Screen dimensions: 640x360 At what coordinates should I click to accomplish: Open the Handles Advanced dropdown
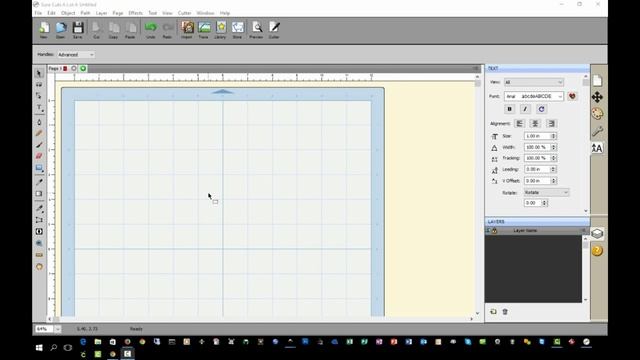(x=76, y=54)
